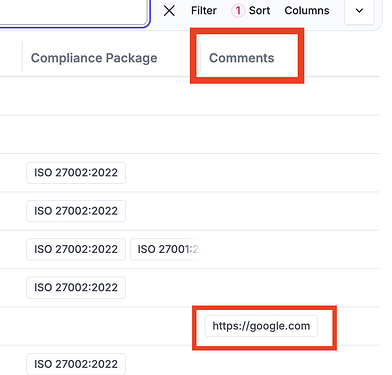392x375 pixels.
Task: Expand the chevron dropdown beside Columns
Action: pyautogui.click(x=359, y=11)
